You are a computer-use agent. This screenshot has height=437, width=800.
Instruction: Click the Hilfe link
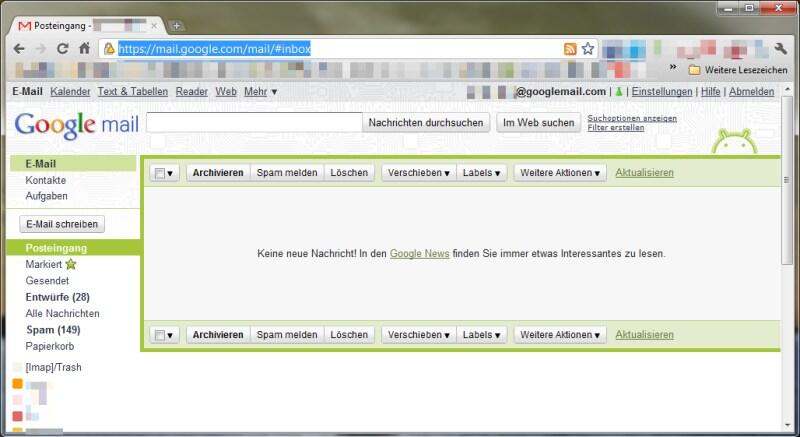(x=710, y=92)
